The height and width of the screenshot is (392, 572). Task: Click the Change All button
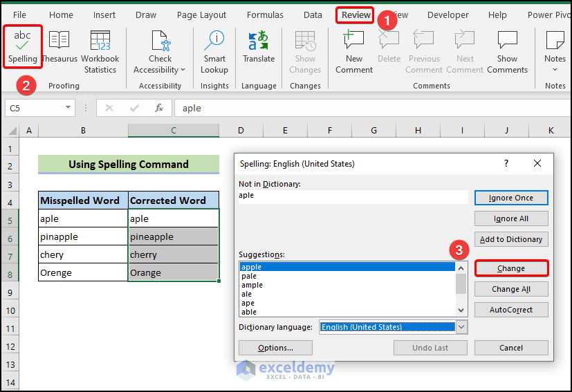(511, 289)
